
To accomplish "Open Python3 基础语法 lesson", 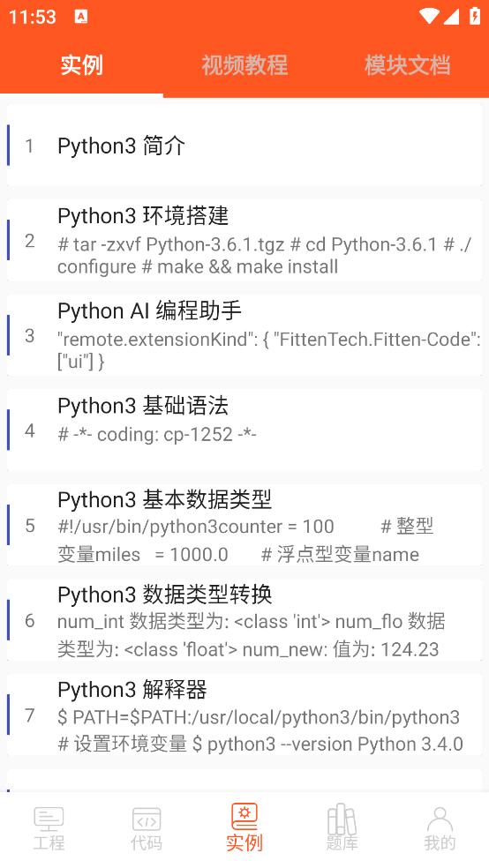I will (244, 430).
